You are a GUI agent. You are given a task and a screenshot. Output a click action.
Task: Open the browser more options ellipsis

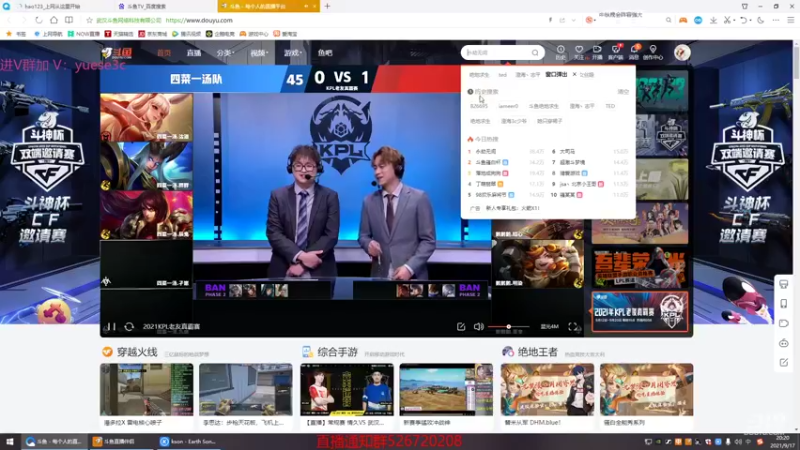point(776,20)
